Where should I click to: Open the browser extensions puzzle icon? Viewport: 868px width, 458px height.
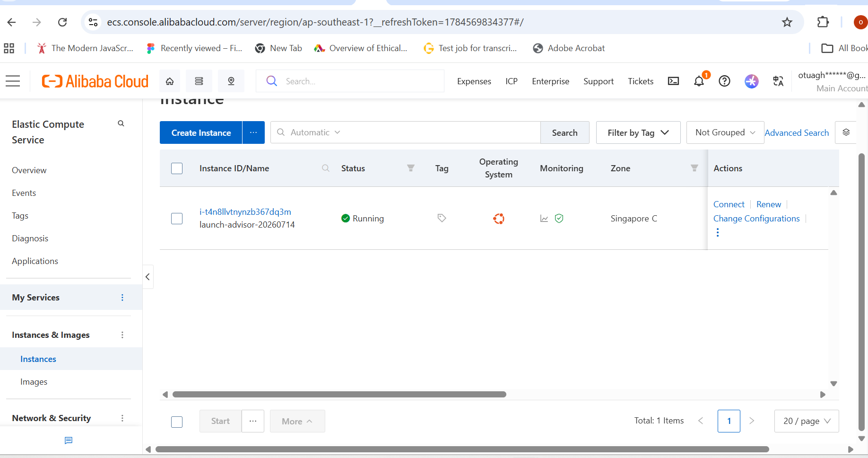[x=823, y=22]
